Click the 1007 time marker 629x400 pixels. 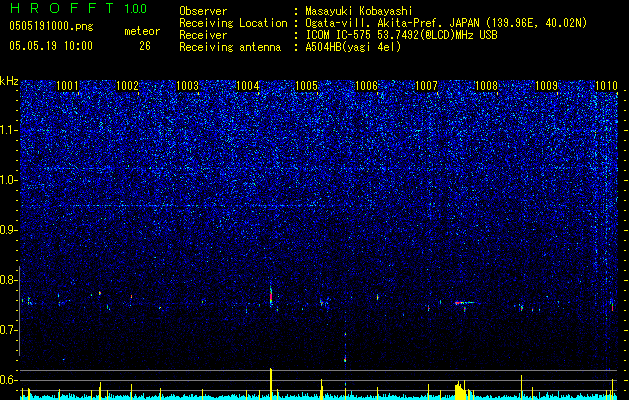point(426,85)
